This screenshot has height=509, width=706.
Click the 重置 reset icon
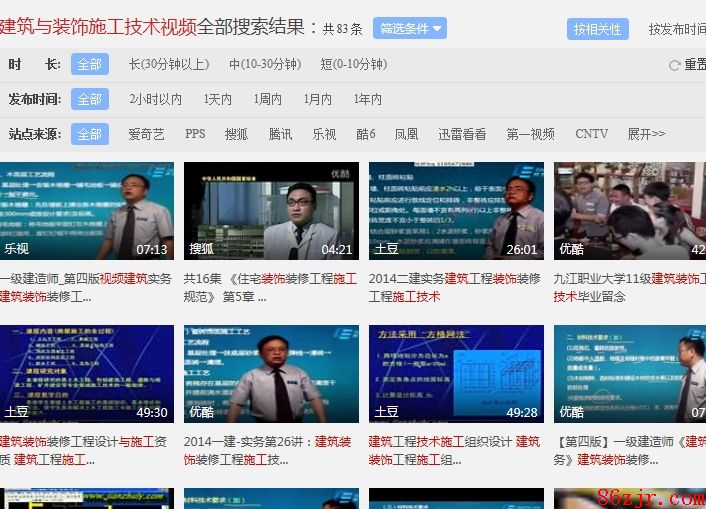tap(675, 65)
